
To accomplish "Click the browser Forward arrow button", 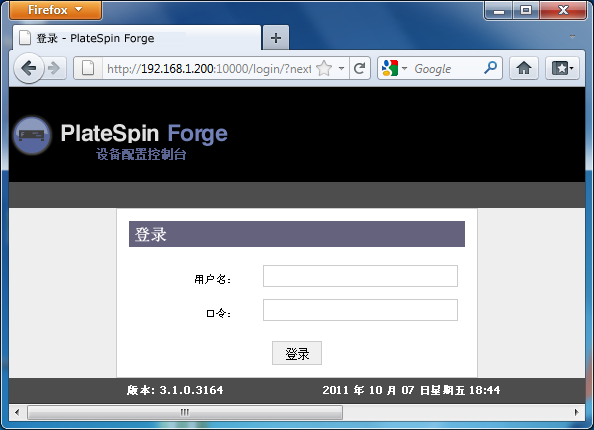I will coord(55,69).
